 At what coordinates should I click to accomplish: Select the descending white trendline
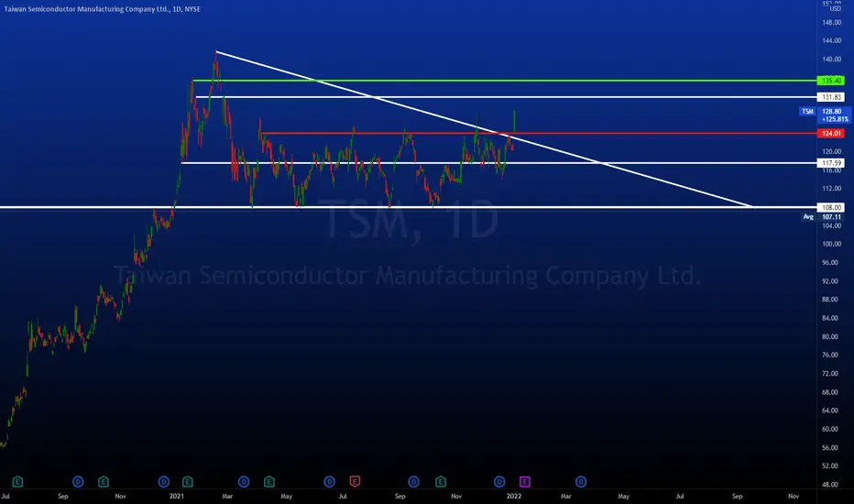pos(485,130)
